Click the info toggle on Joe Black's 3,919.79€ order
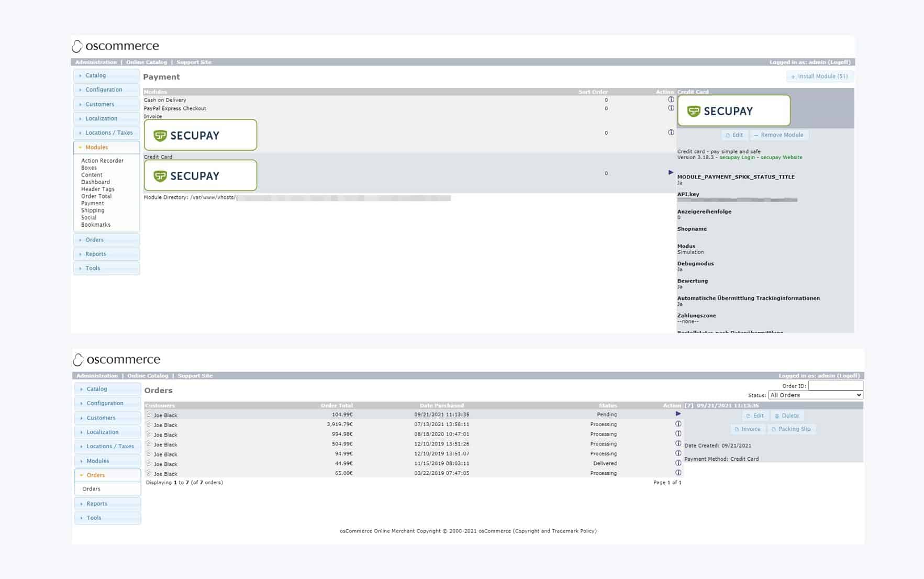The image size is (924, 579). point(677,424)
